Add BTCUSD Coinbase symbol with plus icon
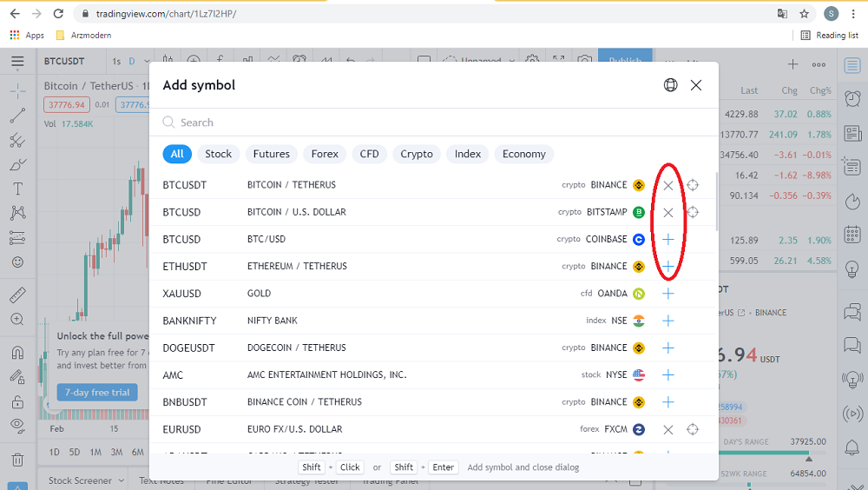This screenshot has width=868, height=490. (x=667, y=240)
